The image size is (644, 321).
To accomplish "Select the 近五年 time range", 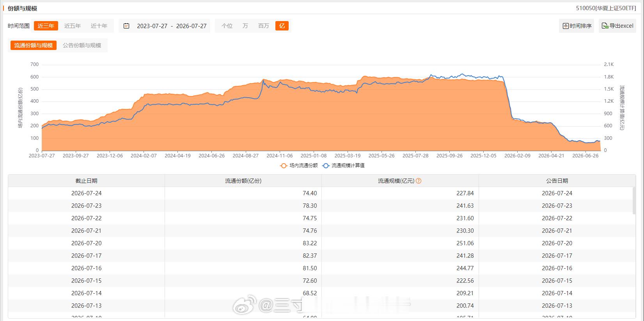I will click(73, 26).
